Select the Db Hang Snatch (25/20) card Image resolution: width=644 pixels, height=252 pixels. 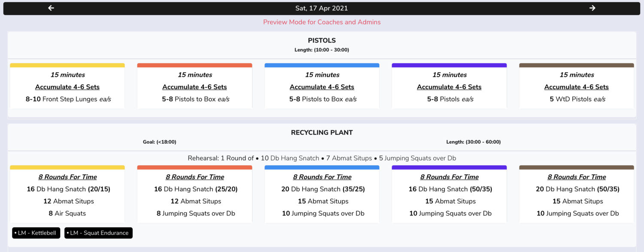[194, 194]
